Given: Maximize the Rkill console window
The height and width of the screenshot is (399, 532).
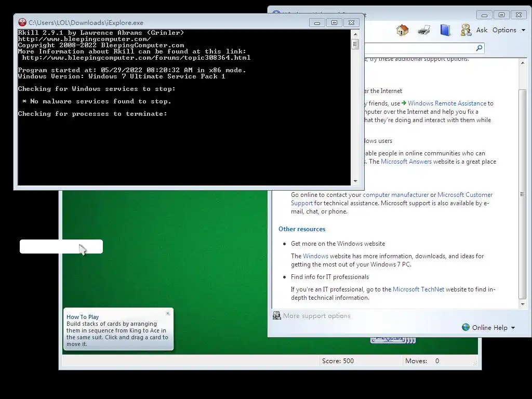Looking at the screenshot, I should tap(334, 23).
